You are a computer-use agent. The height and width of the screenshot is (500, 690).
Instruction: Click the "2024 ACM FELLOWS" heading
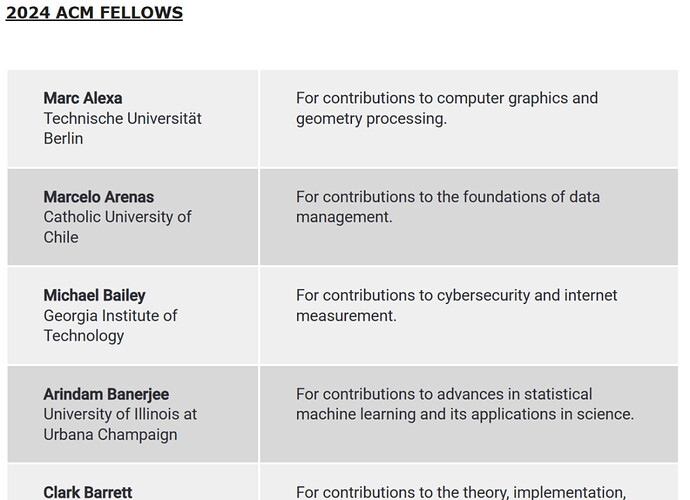(94, 13)
